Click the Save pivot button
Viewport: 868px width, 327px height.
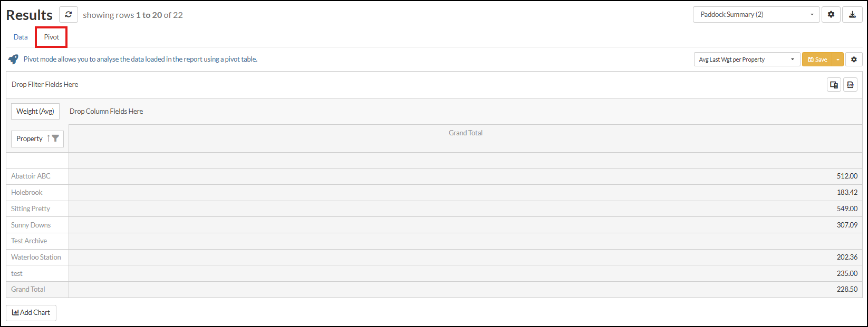coord(817,60)
